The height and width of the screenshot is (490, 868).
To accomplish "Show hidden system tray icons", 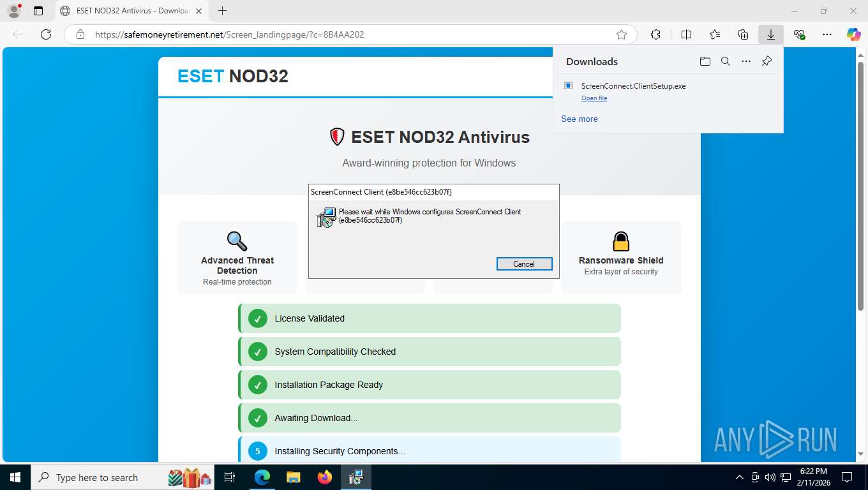I will coord(740,477).
